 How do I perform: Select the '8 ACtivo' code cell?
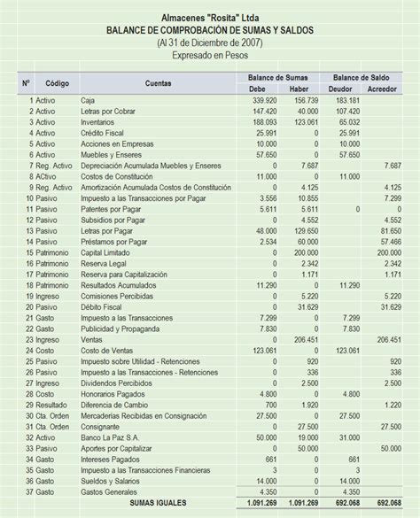(x=43, y=177)
